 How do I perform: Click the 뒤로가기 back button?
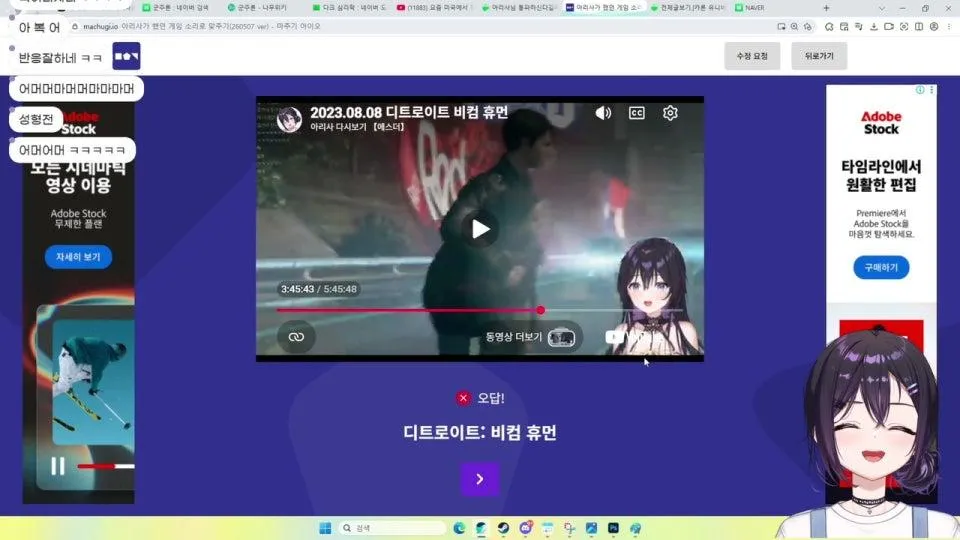click(819, 56)
